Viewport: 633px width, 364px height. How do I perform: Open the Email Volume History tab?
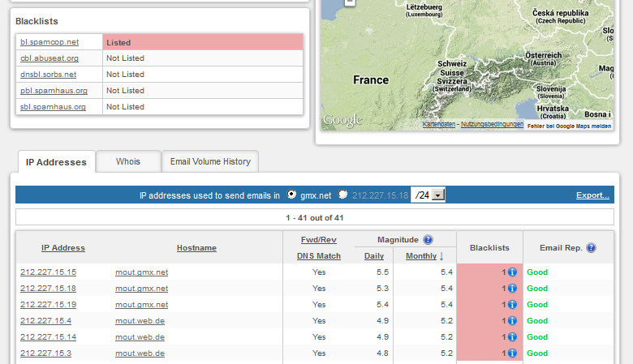point(210,161)
